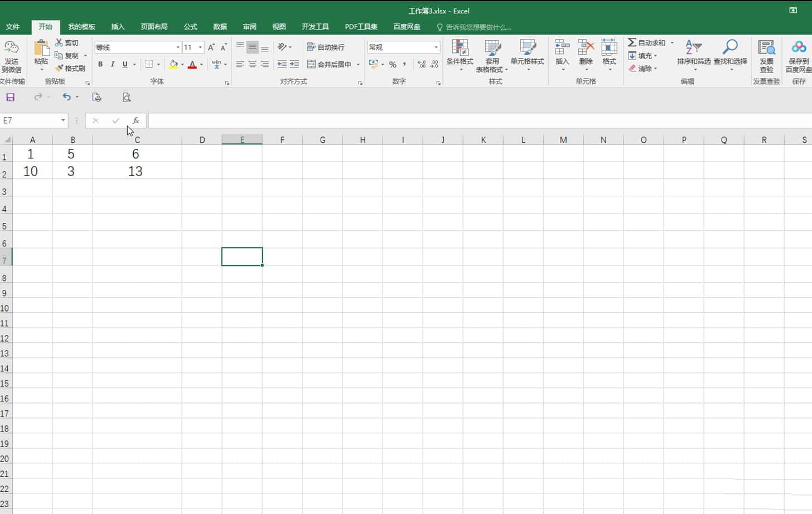Open the font color dropdown arrow

point(201,65)
